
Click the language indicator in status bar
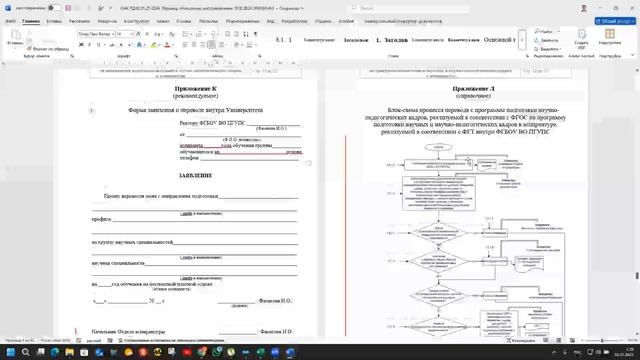pyautogui.click(x=94, y=340)
